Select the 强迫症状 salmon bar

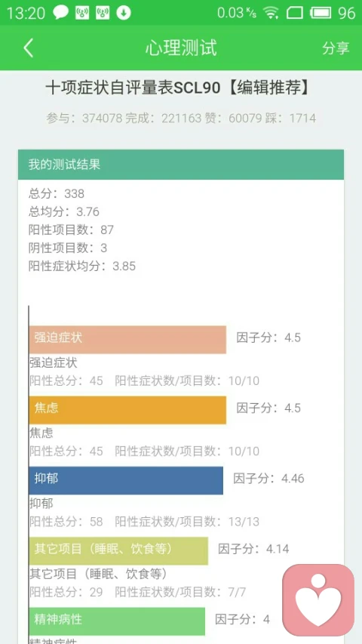[x=127, y=340]
